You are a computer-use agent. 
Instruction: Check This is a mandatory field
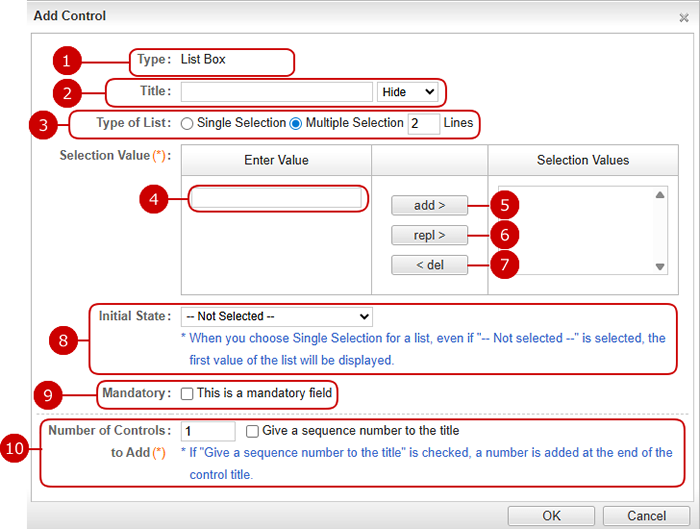(x=187, y=394)
